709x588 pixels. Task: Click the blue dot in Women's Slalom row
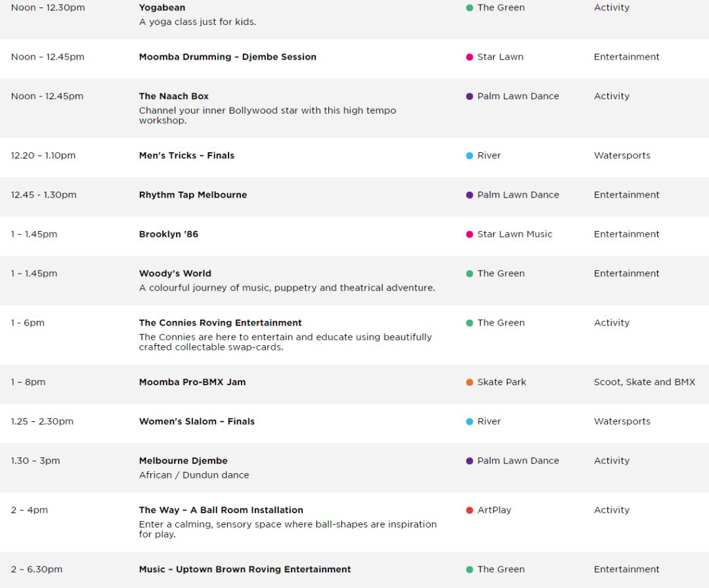coord(469,421)
